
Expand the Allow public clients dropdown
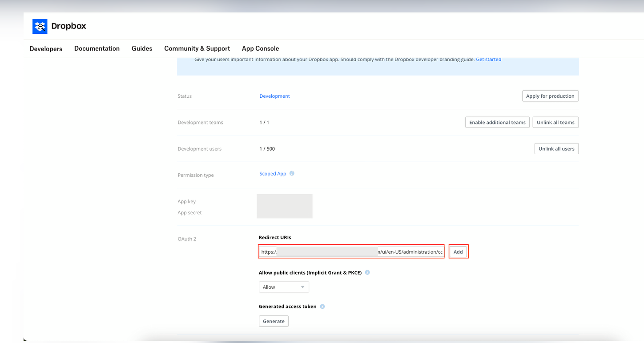pos(284,287)
